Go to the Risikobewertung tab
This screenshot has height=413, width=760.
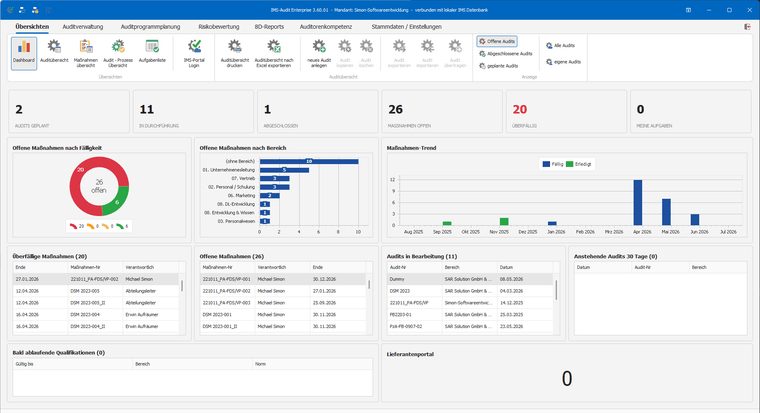tap(219, 27)
